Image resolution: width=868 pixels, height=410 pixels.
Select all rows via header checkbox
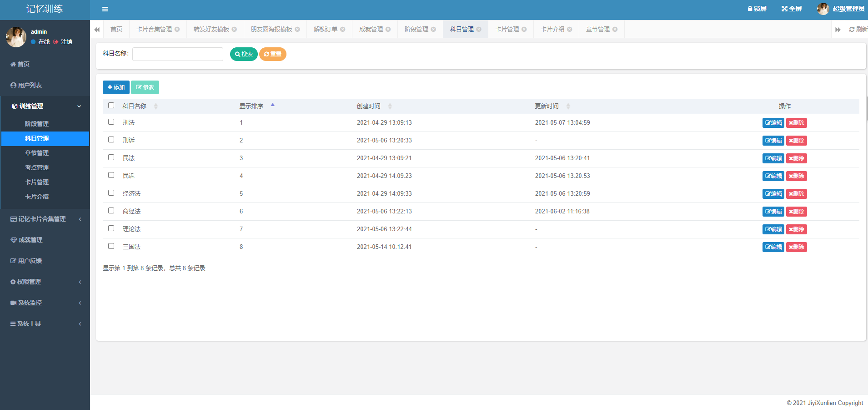111,106
